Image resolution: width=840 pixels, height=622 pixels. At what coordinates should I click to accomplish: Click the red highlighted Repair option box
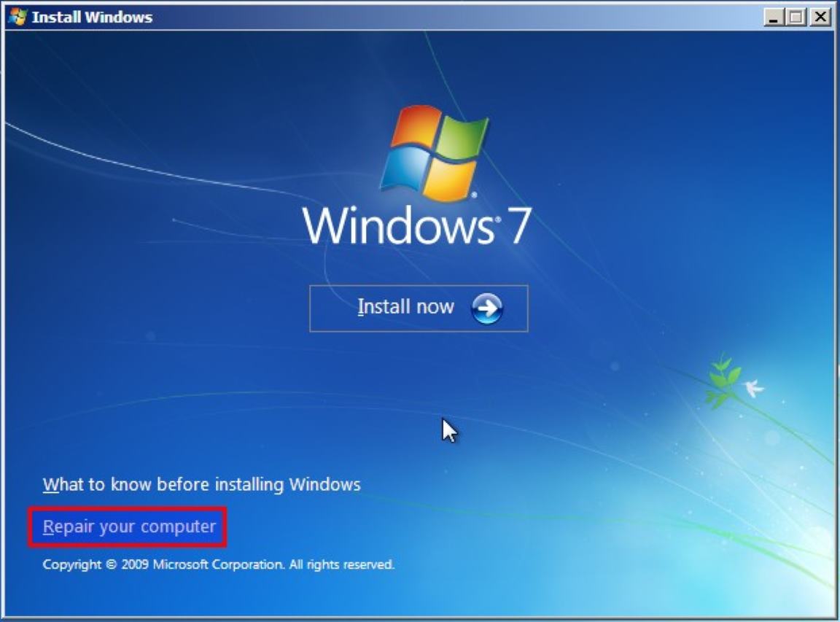(128, 526)
